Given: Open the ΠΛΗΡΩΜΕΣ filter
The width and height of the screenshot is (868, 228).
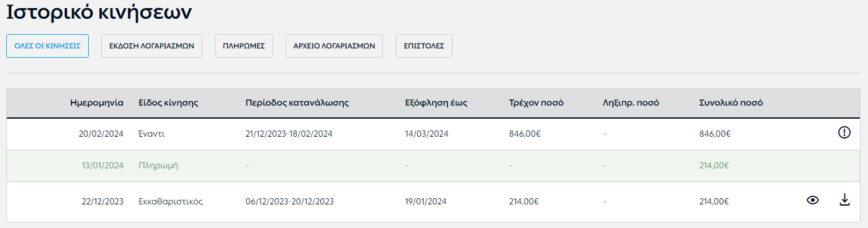Looking at the screenshot, I should (244, 46).
